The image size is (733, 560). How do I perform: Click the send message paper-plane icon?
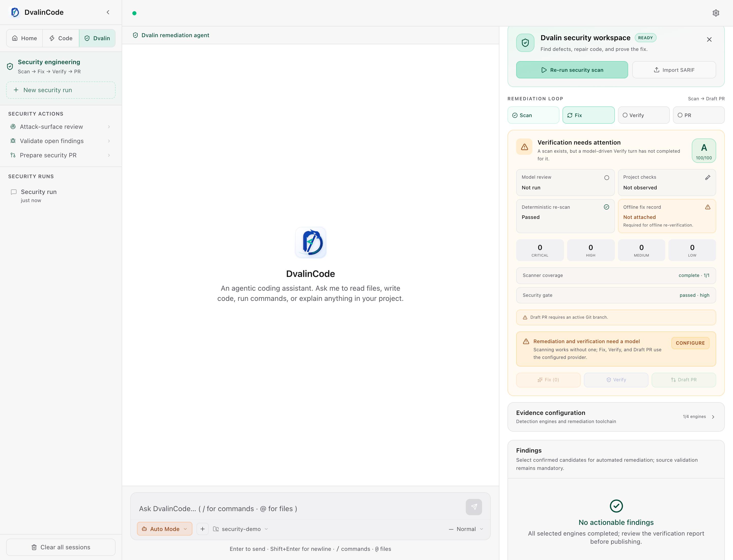[474, 507]
